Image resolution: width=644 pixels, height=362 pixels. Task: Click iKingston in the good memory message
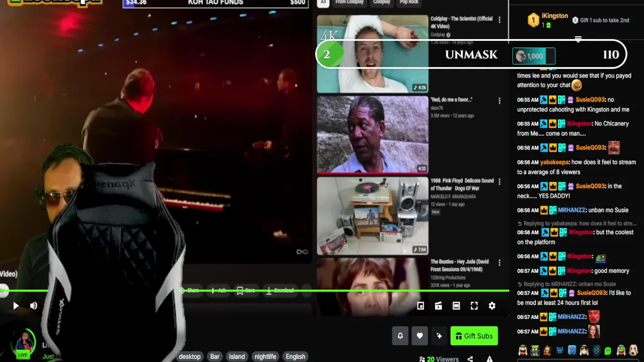[x=580, y=270]
